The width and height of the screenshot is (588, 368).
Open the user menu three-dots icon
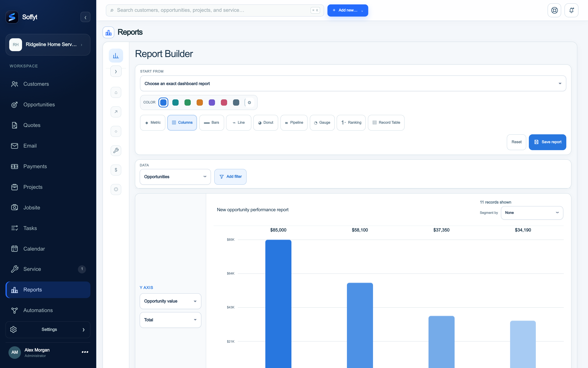tap(85, 352)
